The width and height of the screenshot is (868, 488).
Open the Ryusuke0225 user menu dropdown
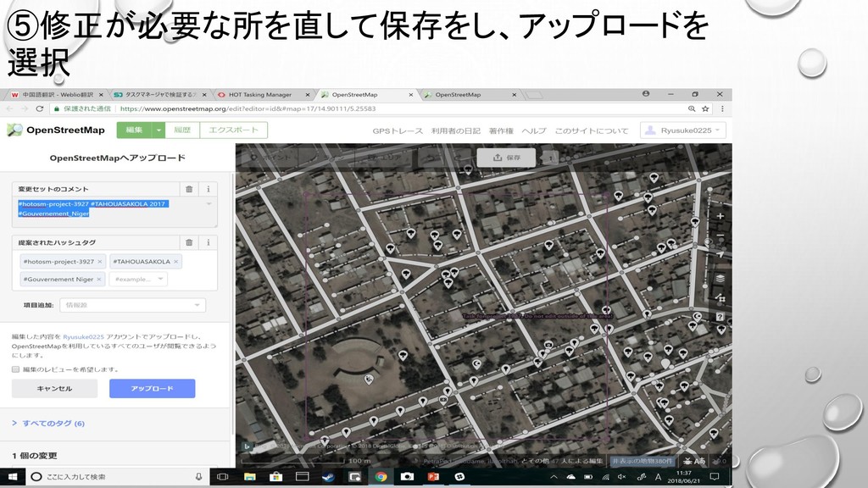(682, 130)
